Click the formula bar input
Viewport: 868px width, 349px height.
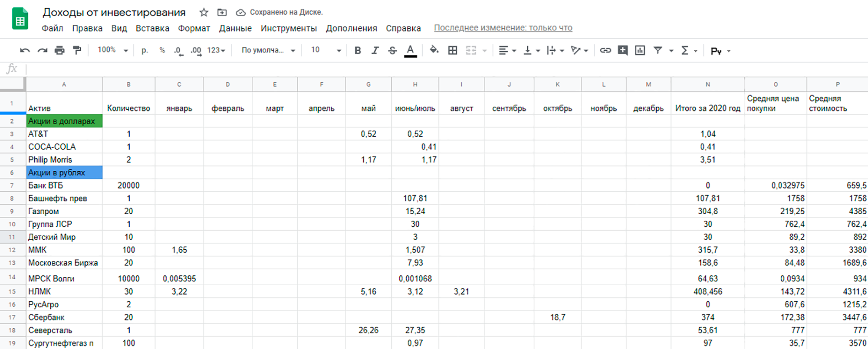(447, 68)
